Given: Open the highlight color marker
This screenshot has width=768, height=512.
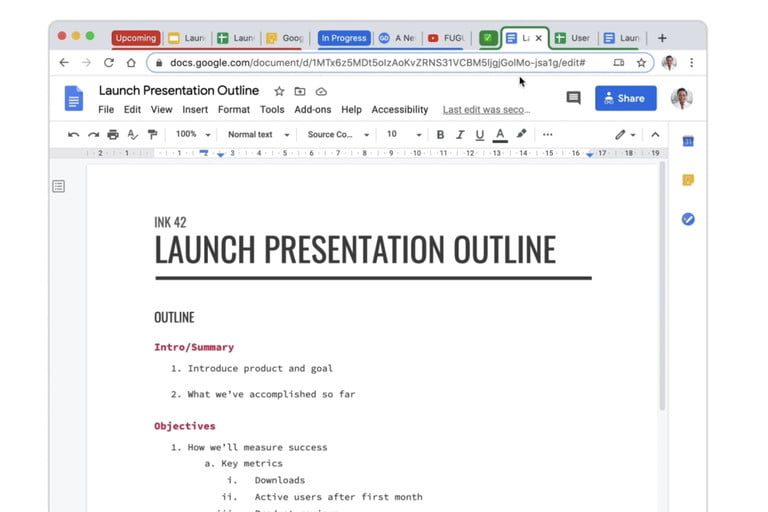Looking at the screenshot, I should (521, 134).
